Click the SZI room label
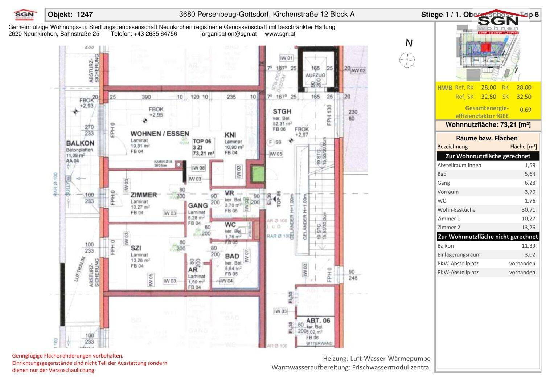This screenshot has width=554, height=392. pyautogui.click(x=136, y=248)
